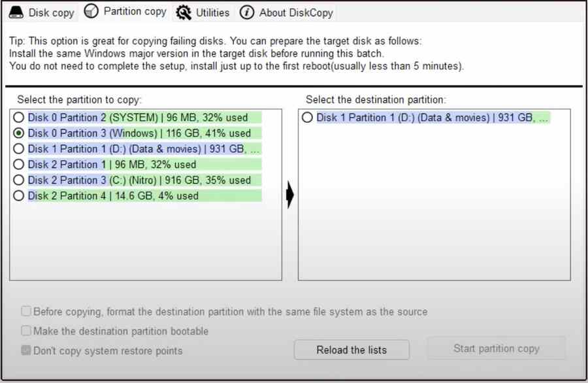Viewport: 588px width, 383px height.
Task: Toggle Don't copy system restore points
Action: (x=26, y=351)
